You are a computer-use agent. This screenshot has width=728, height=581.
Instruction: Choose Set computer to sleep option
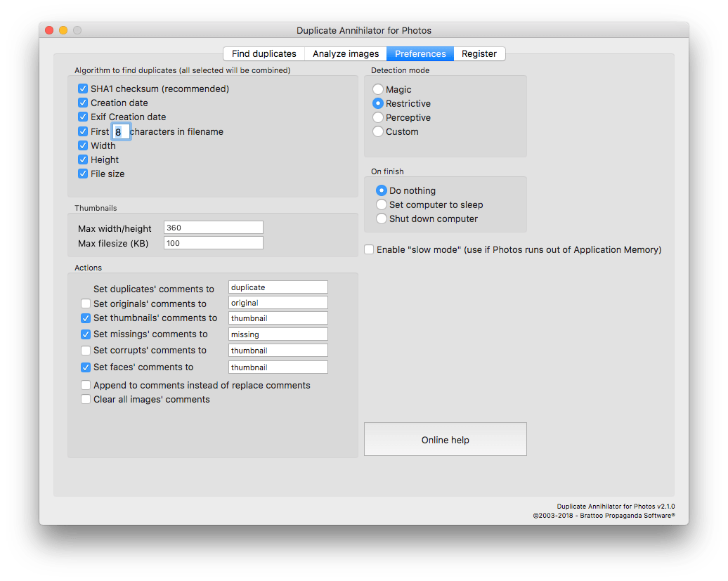381,204
